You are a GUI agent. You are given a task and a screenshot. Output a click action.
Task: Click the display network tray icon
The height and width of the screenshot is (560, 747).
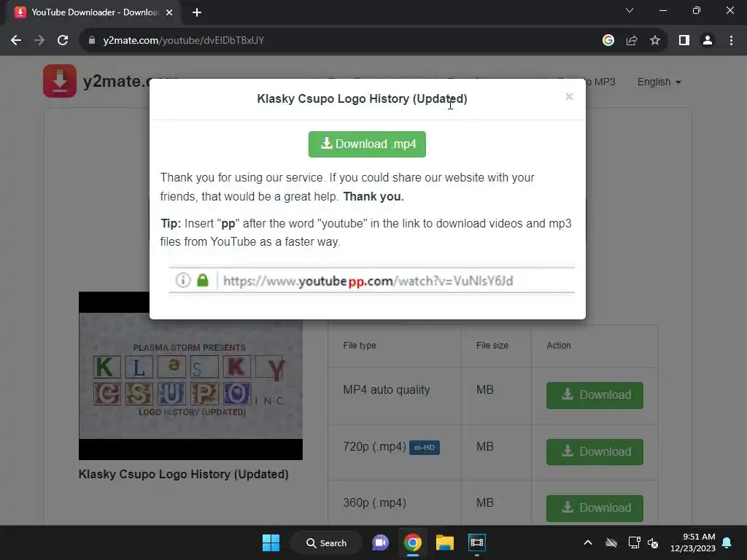click(634, 542)
